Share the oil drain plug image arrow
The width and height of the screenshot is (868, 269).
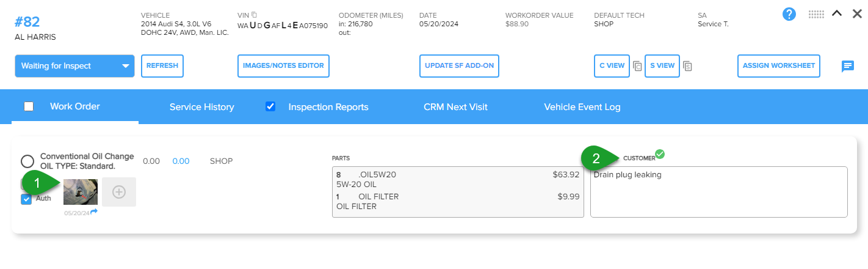point(94,212)
